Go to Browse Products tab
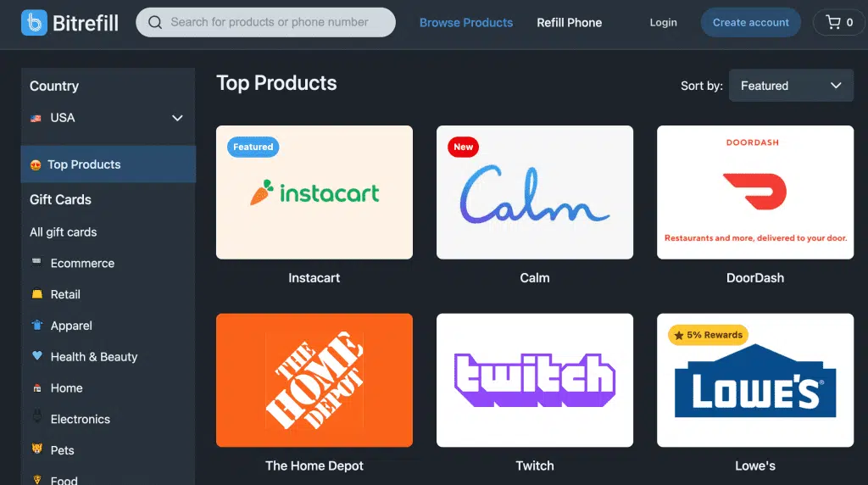 click(466, 23)
